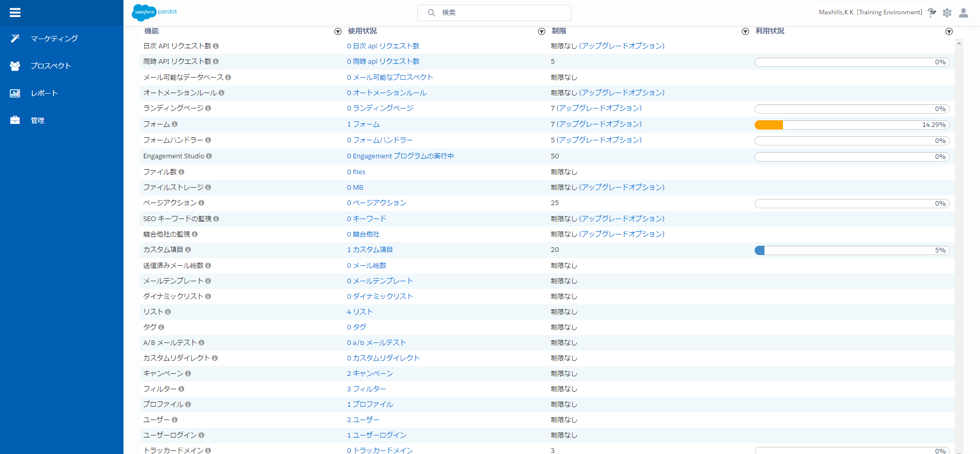The image size is (980, 454).
Task: Click info icon beside Engagement Studio
Action: click(209, 156)
